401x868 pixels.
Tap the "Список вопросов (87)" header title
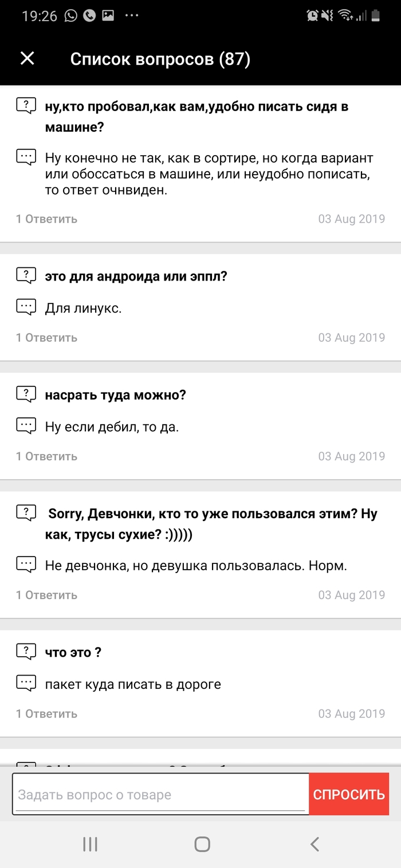point(160,59)
